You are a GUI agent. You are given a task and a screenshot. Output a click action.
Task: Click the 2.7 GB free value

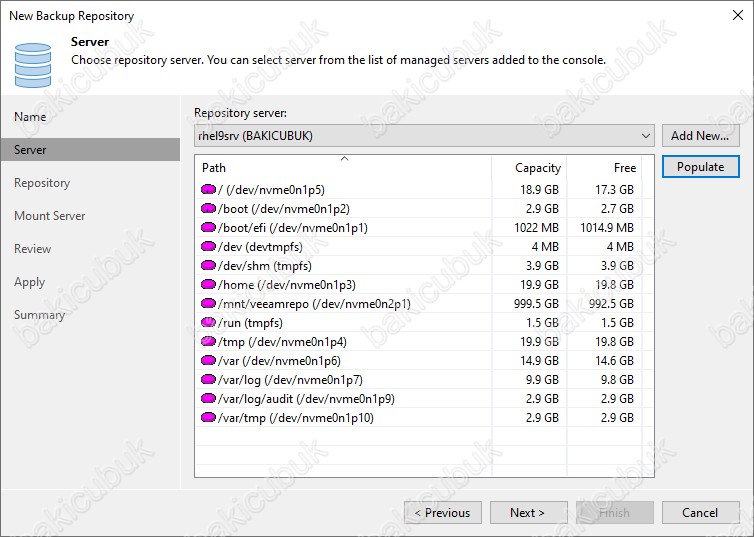(x=617, y=209)
